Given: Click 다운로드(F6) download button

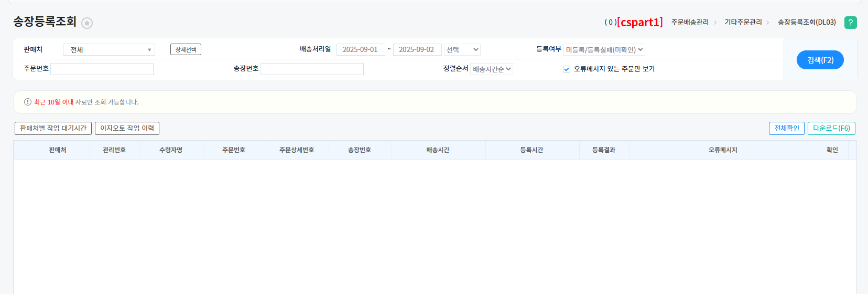Looking at the screenshot, I should [831, 128].
